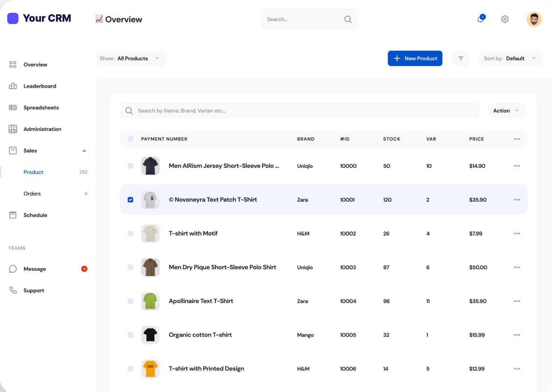Click the yellow T-shirt with Printed Design thumbnail

click(x=150, y=369)
